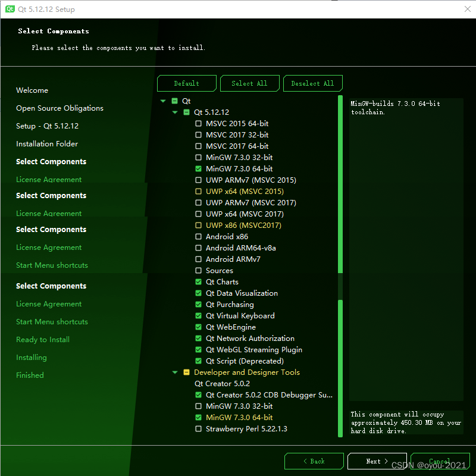This screenshot has width=476, height=476.
Task: Uncheck Qt WebEngine
Action: 199,327
